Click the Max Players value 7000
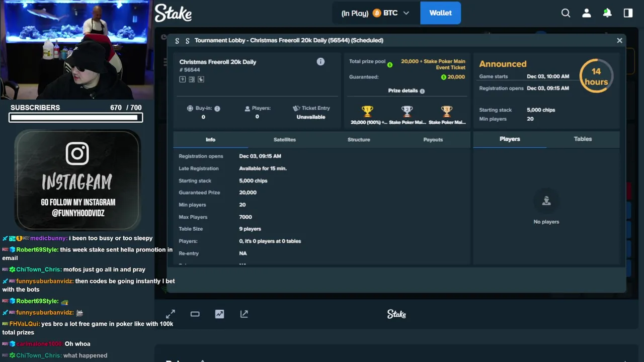The image size is (644, 362). 246,217
